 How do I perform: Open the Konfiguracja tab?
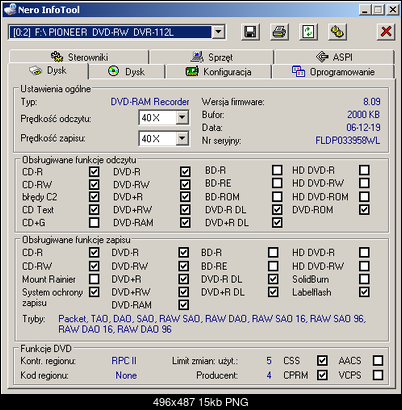(218, 71)
